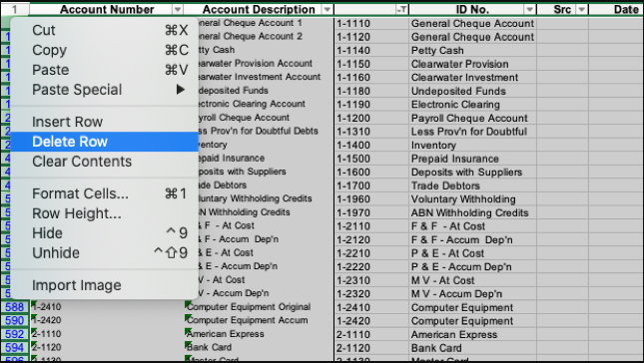The width and height of the screenshot is (644, 363).
Task: Click the Undeposited Funds ID No. cell
Action: click(472, 91)
